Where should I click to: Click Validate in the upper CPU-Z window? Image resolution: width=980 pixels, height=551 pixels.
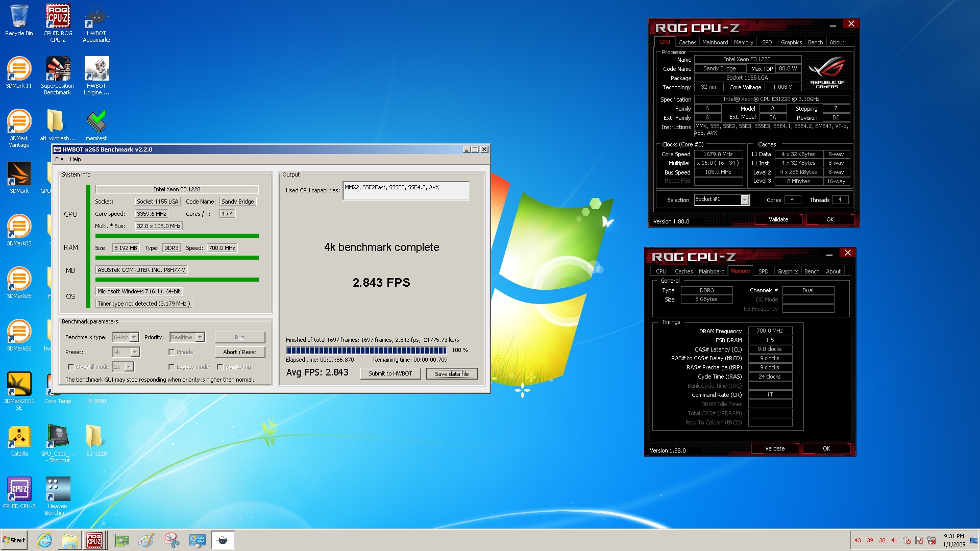[x=778, y=219]
